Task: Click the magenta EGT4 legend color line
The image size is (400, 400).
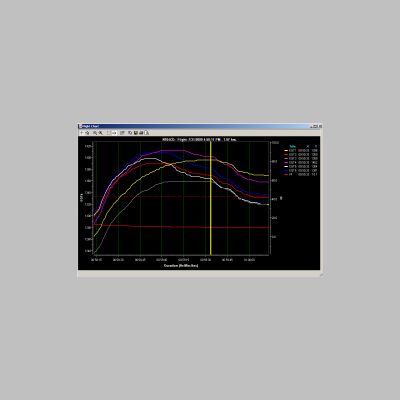Action: tap(286, 162)
